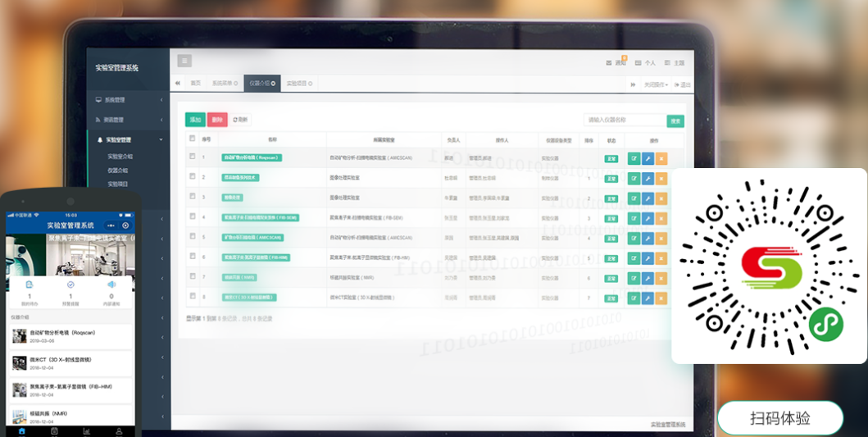Image resolution: width=868 pixels, height=437 pixels.
Task: Click green edit icon in row 3
Action: (x=634, y=198)
